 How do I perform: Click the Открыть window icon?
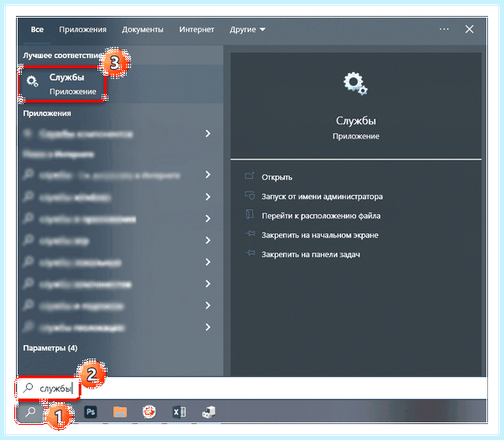(x=249, y=176)
